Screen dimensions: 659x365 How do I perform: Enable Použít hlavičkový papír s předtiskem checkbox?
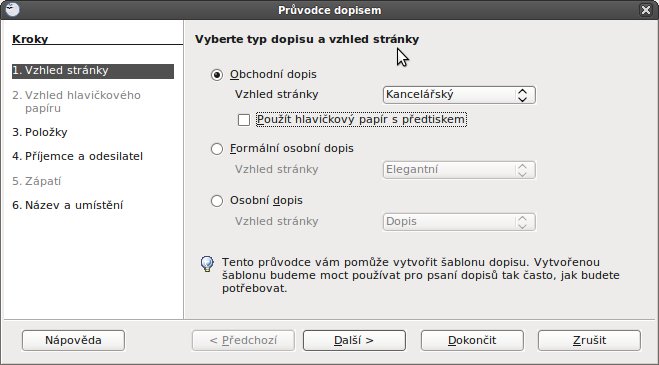pyautogui.click(x=244, y=120)
